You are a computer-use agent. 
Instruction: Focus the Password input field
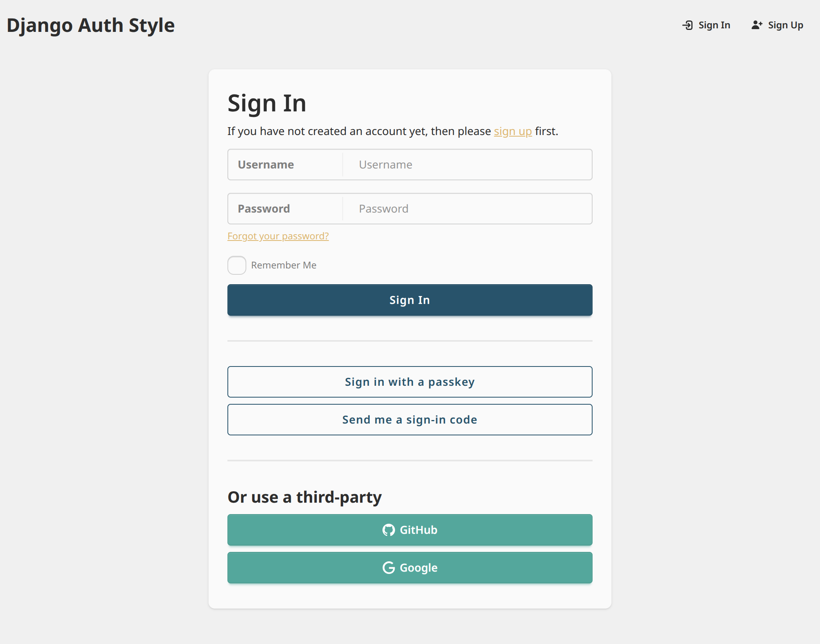467,209
